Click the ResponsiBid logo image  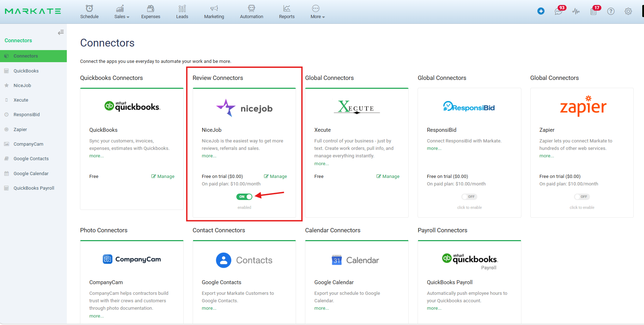469,107
